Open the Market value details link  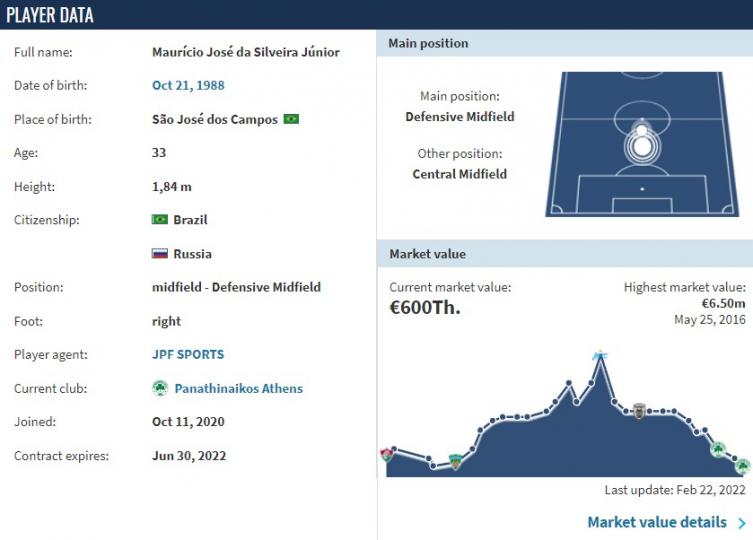657,522
